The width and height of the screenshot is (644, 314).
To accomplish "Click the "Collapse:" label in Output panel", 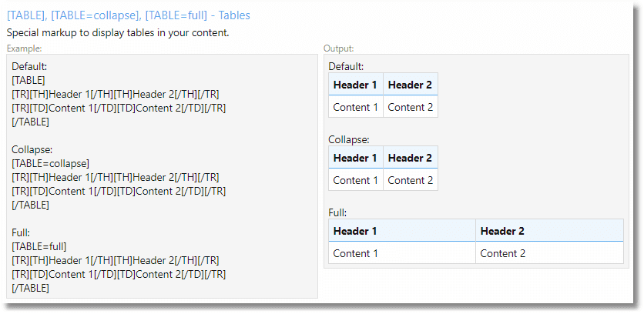I will click(x=349, y=139).
